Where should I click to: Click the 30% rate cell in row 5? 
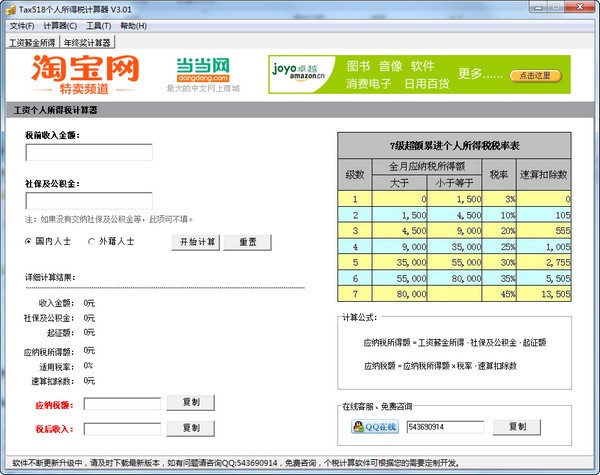coord(499,262)
